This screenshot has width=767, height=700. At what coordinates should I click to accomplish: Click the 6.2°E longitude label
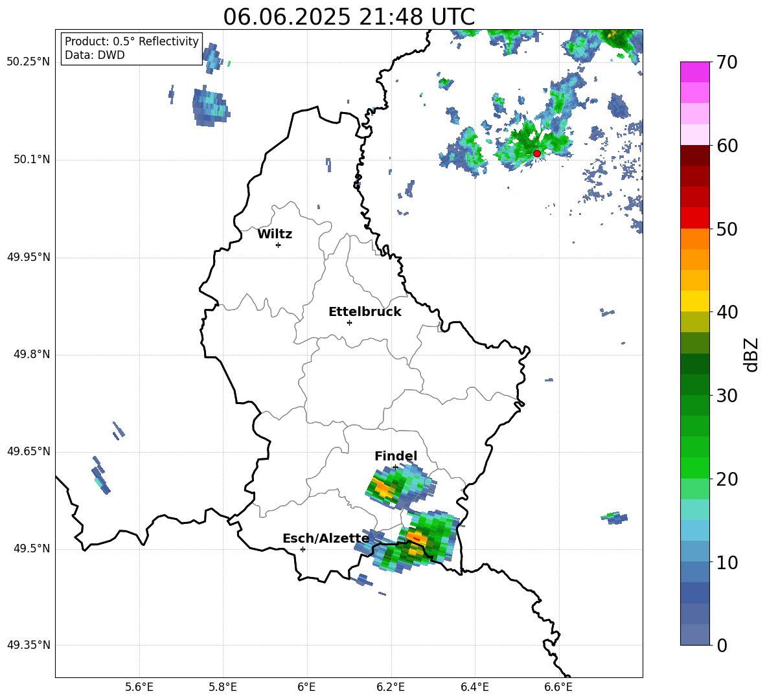391,687
